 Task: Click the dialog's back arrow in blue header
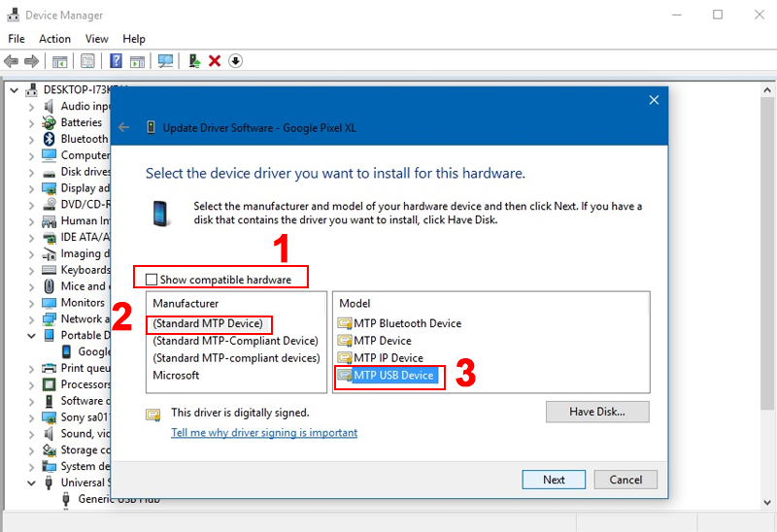[124, 127]
